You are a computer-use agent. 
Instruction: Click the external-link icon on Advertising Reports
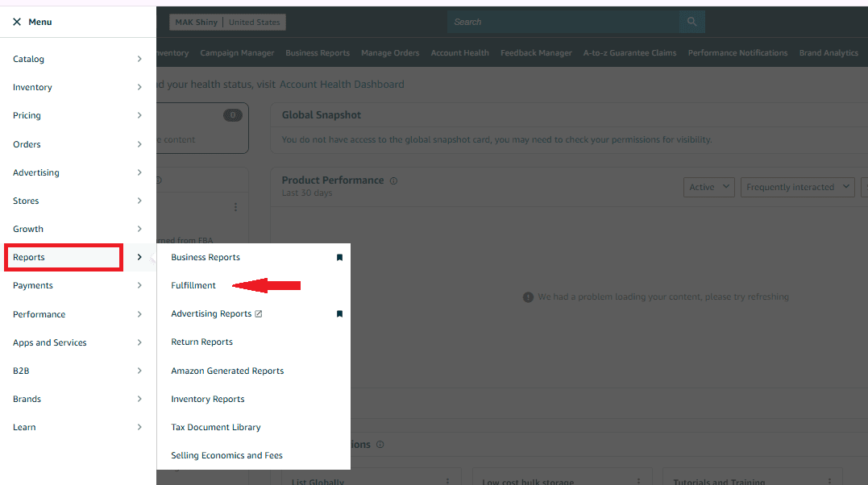pyautogui.click(x=258, y=313)
